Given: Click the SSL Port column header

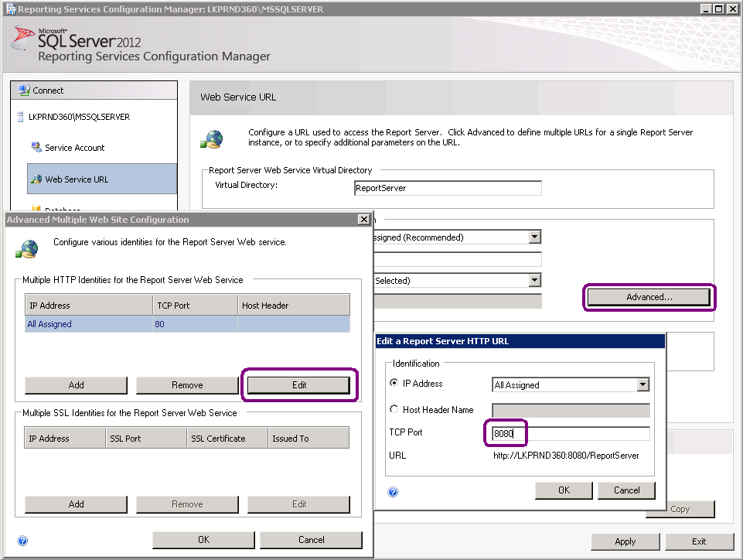Looking at the screenshot, I should pos(146,439).
